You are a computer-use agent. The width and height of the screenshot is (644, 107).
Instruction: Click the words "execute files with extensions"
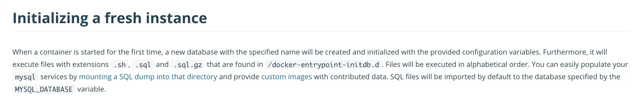61,64
